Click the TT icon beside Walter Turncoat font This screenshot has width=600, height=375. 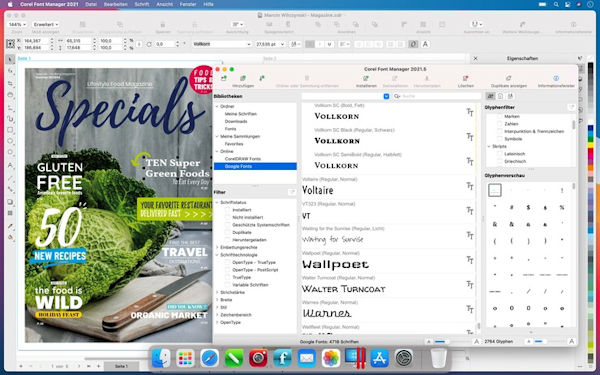coord(470,284)
